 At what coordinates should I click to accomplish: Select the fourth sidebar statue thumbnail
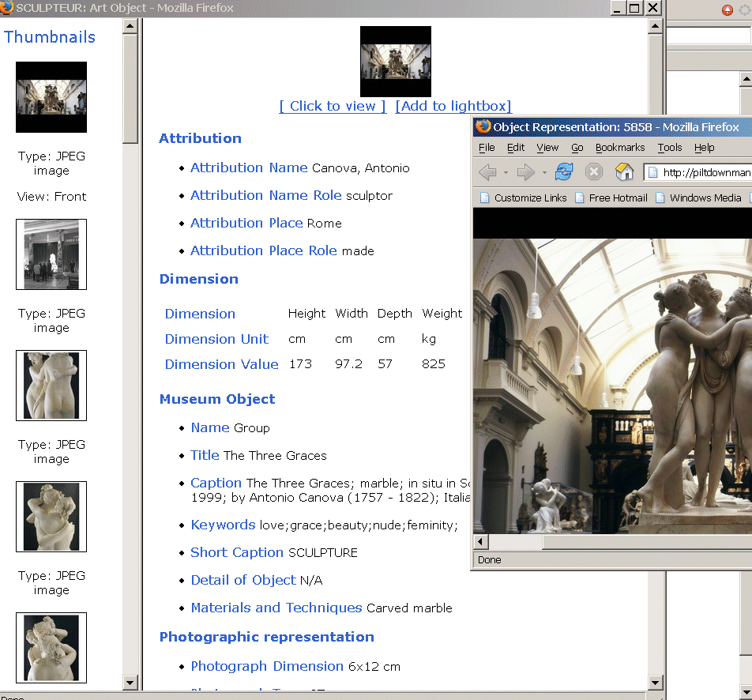pyautogui.click(x=51, y=517)
